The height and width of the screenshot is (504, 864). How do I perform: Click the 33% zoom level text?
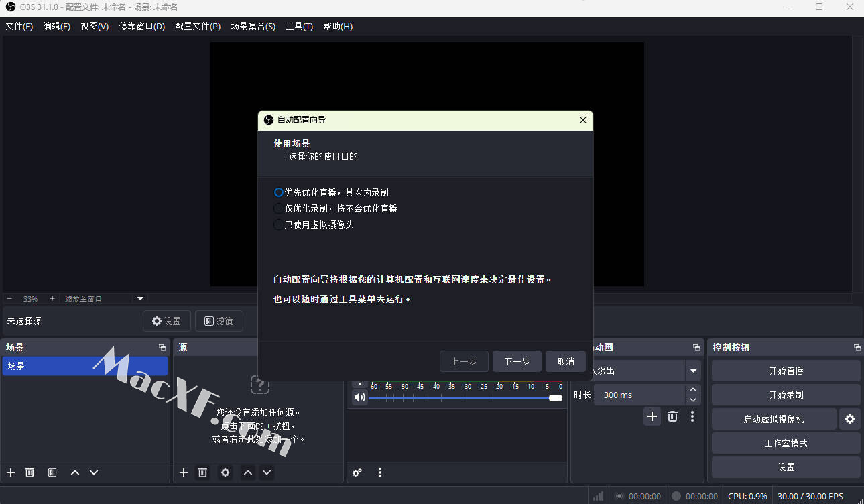pyautogui.click(x=30, y=298)
